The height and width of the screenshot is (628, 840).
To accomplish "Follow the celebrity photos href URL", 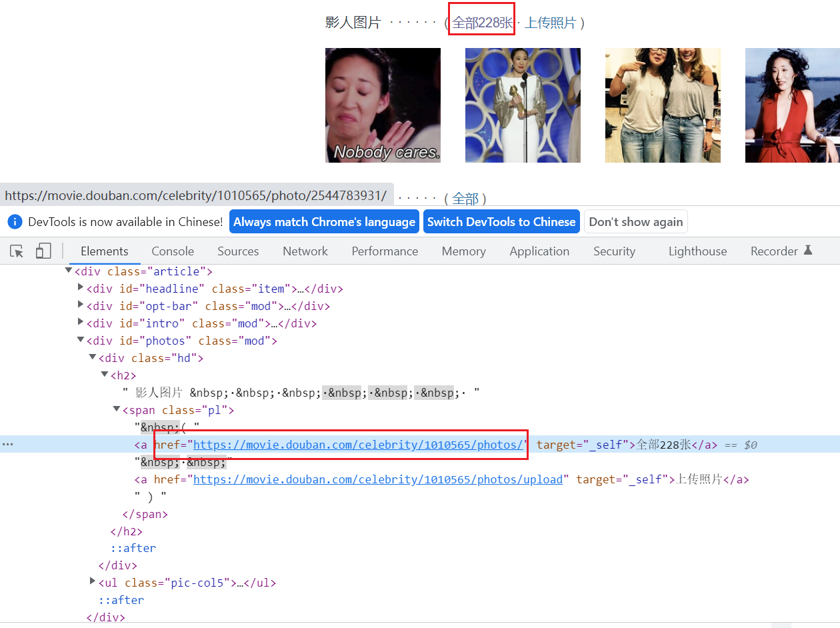I will tap(359, 445).
